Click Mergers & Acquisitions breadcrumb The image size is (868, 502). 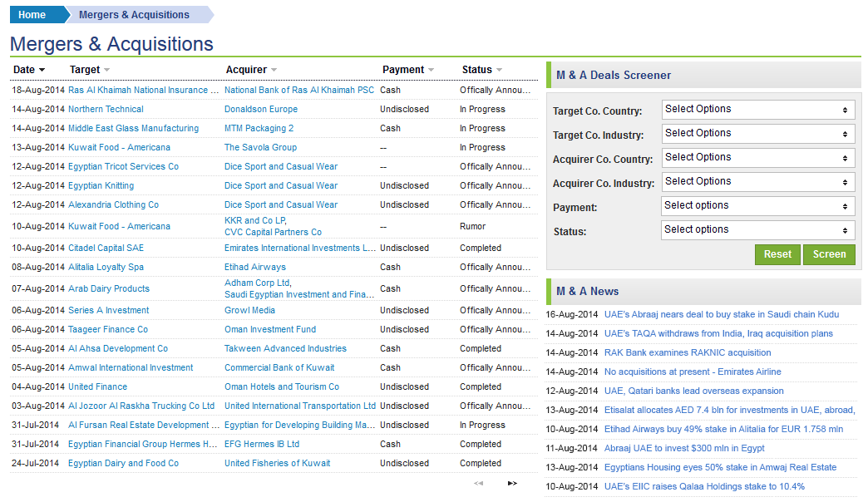click(134, 15)
